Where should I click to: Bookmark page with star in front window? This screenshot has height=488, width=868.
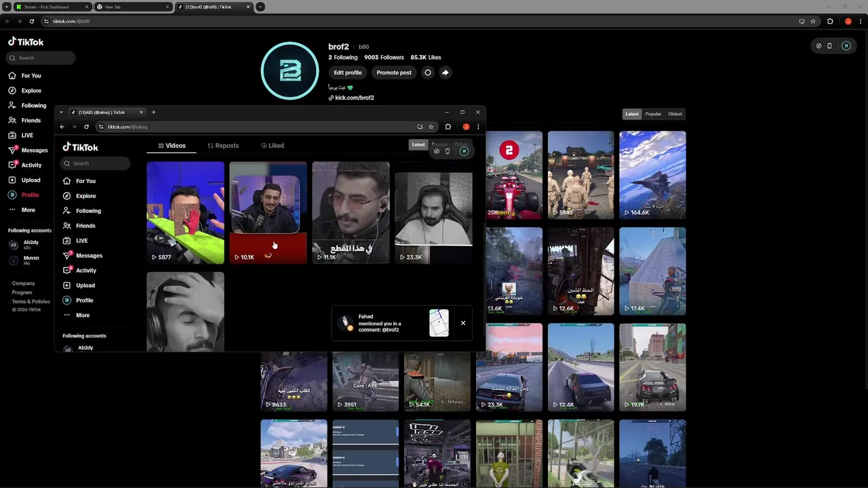pos(431,127)
